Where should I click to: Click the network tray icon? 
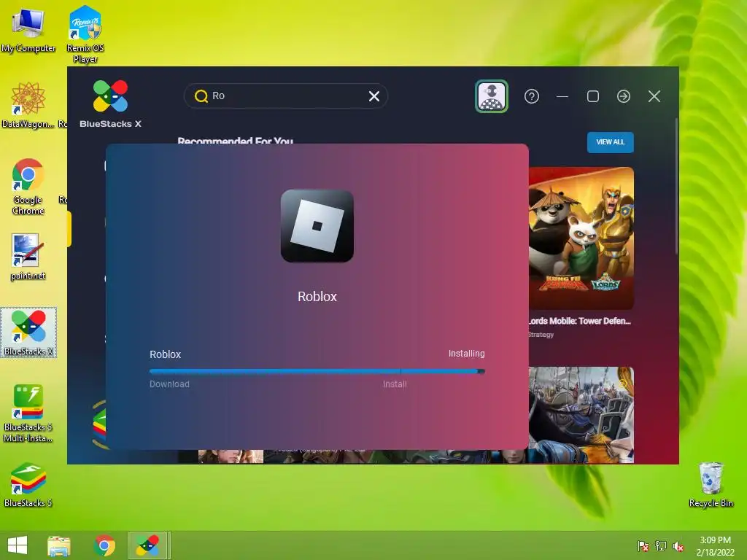pos(661,546)
